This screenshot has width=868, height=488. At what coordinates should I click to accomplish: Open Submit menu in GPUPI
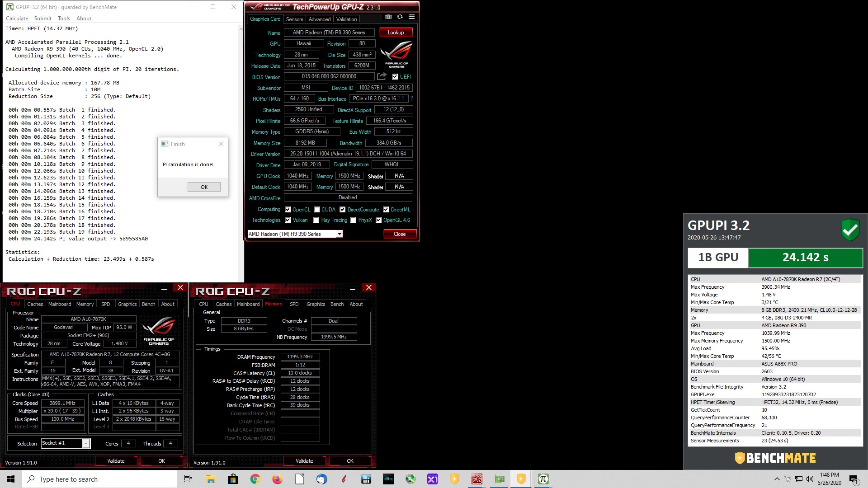click(x=43, y=19)
